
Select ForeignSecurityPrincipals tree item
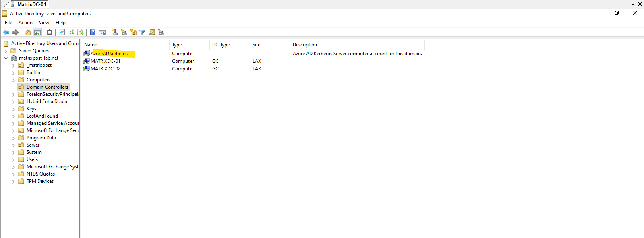coord(52,94)
